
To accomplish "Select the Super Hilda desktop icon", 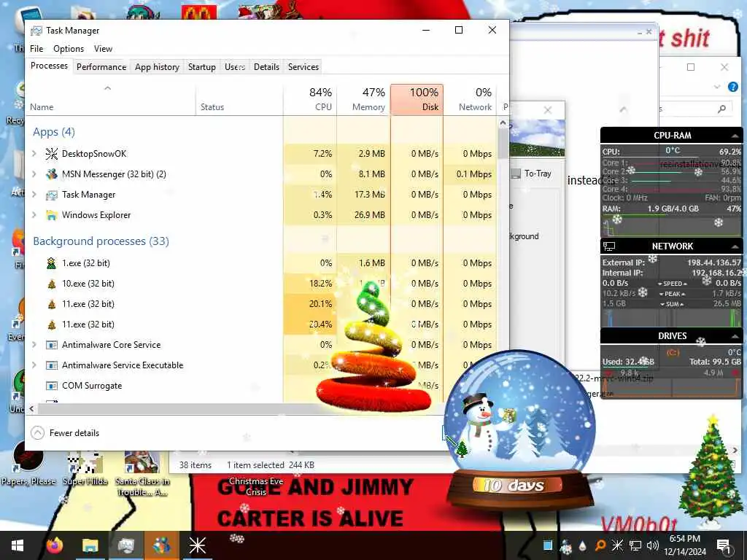I will pyautogui.click(x=85, y=468).
